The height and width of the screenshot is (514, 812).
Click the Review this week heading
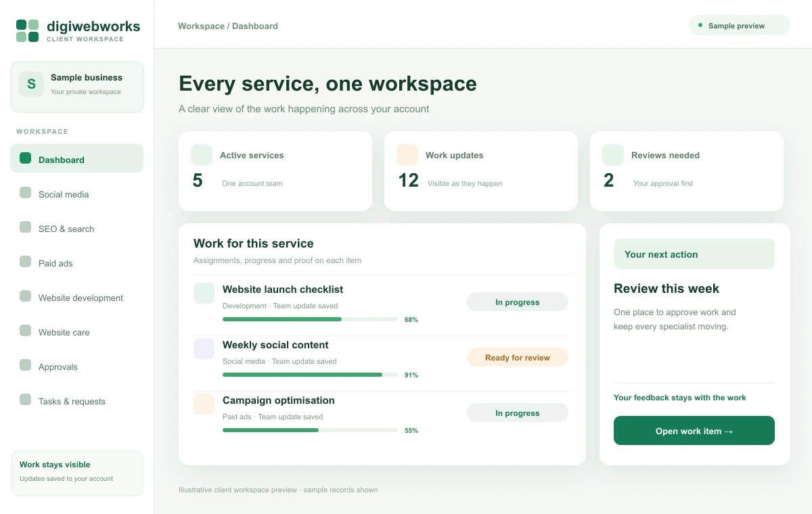[x=667, y=289]
